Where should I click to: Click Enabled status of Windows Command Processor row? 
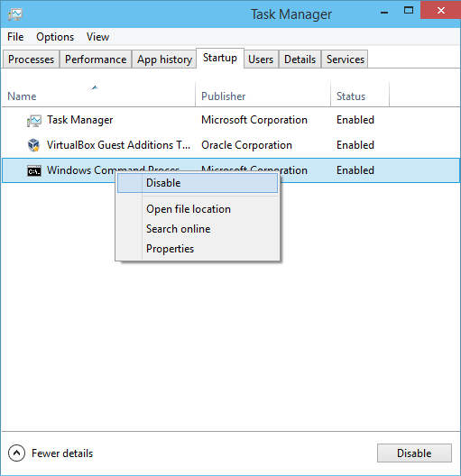click(355, 170)
